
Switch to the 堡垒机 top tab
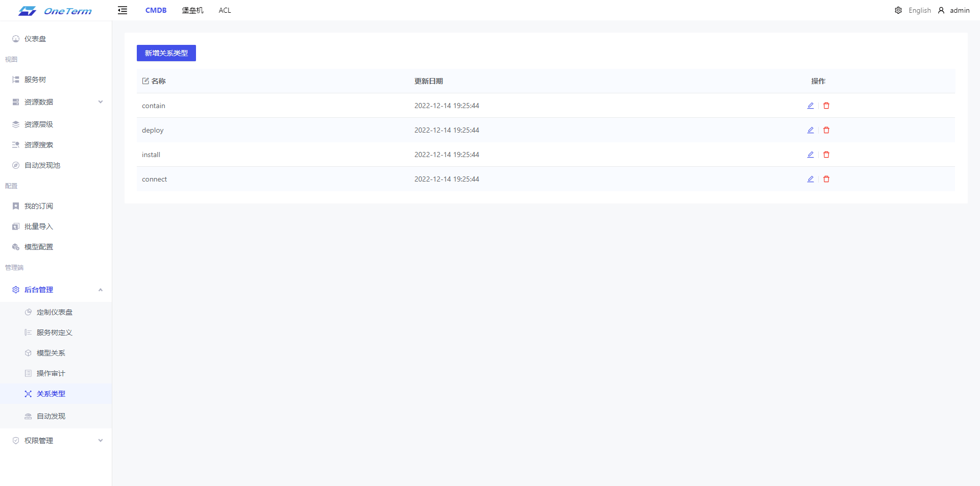click(192, 10)
